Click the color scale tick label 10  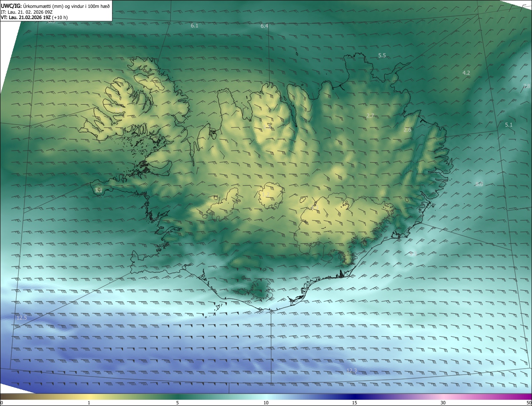point(266,403)
